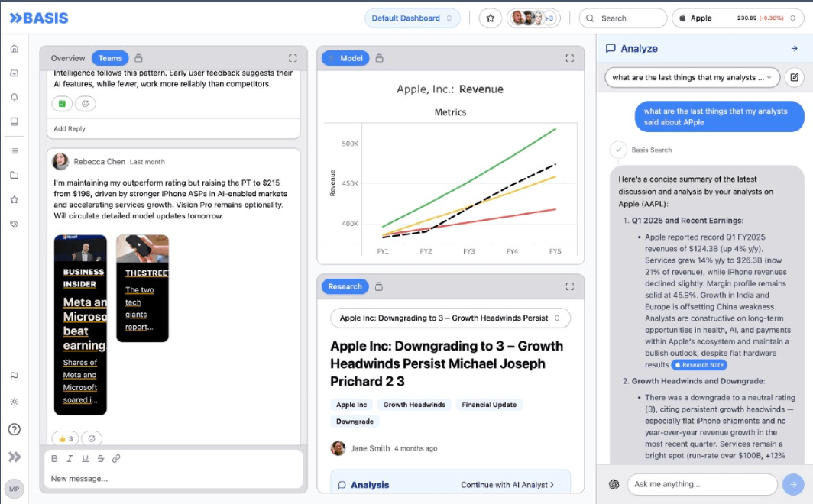Focus the top Search field
Screen dimensions: 813x504
623,18
